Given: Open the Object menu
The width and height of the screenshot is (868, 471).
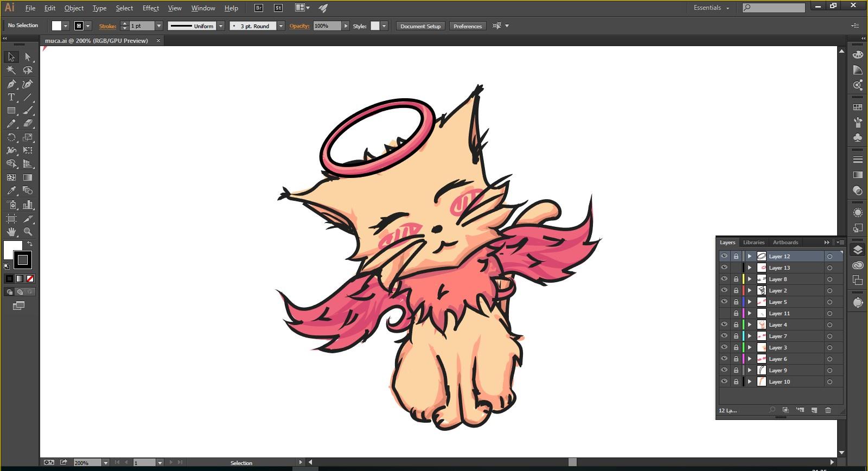Looking at the screenshot, I should pos(74,8).
